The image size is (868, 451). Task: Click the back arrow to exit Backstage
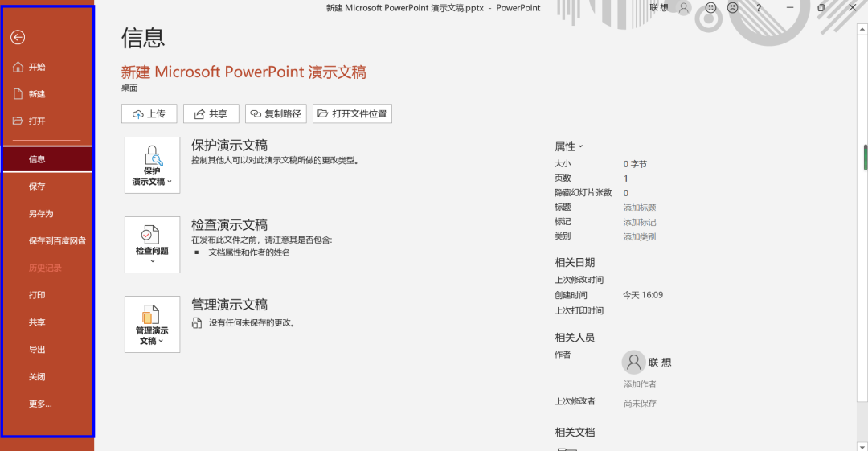click(18, 37)
